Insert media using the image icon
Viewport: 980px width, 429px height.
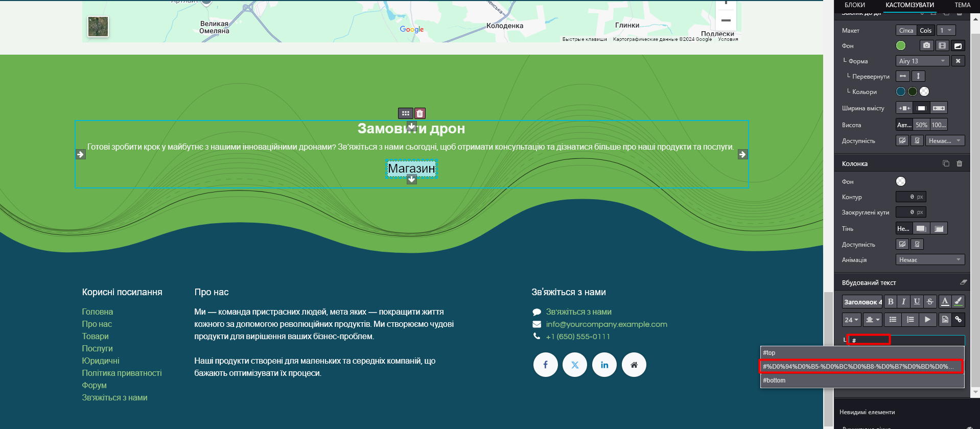tap(945, 320)
